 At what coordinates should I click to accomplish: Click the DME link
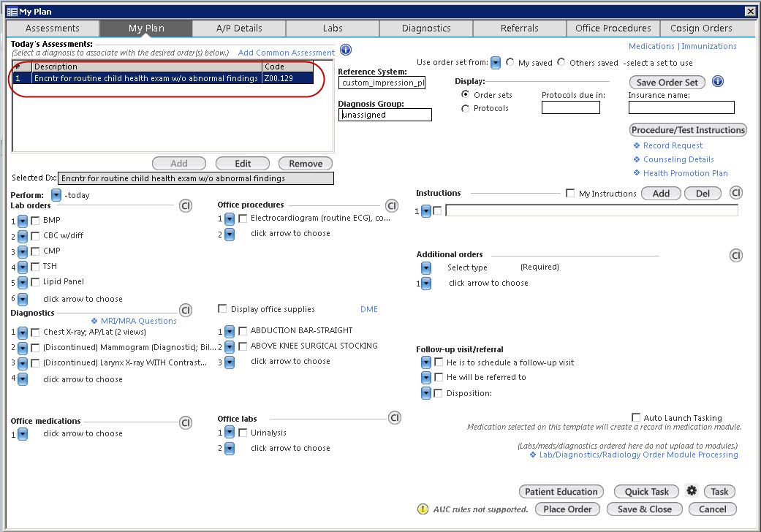coord(369,309)
